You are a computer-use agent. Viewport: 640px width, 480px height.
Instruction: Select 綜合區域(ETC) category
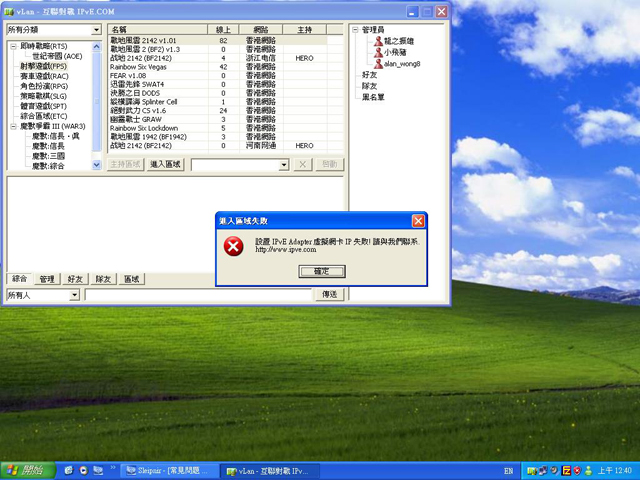pos(44,116)
